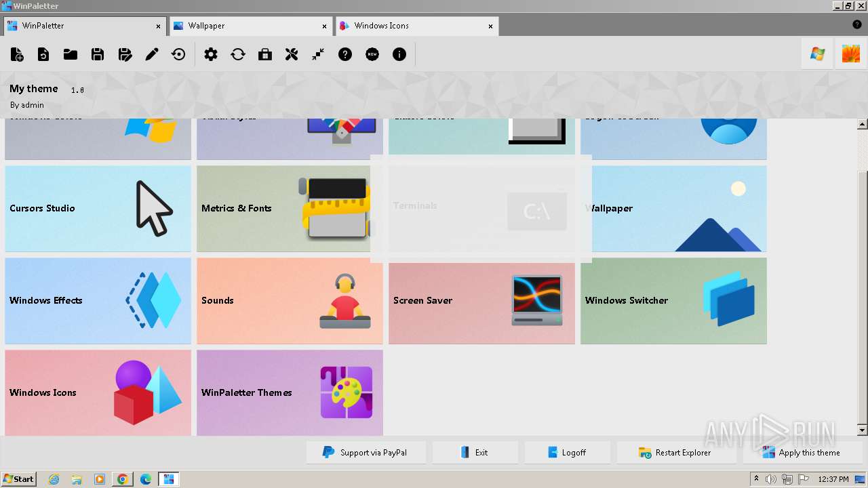Click Apply this theme button
The width and height of the screenshot is (868, 488).
pyautogui.click(x=802, y=453)
